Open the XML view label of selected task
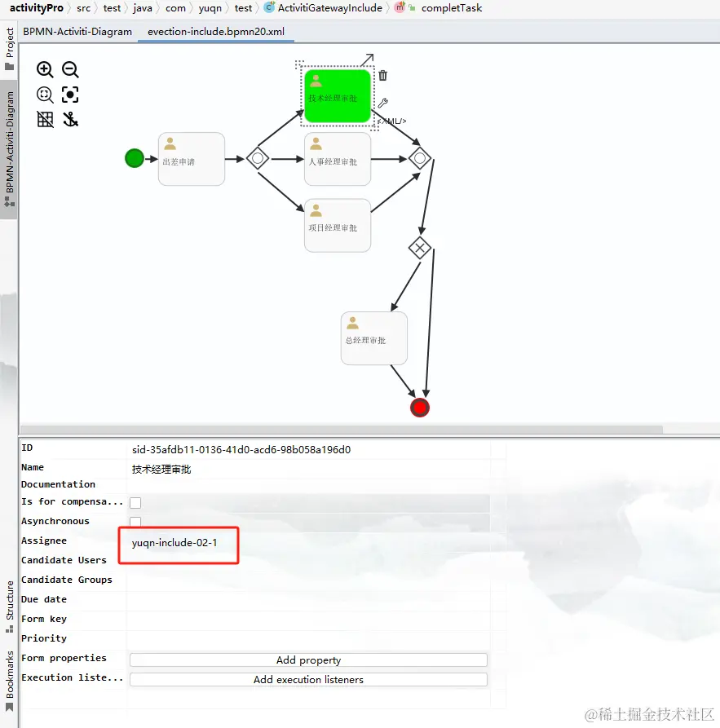Screen dimensions: 720x728 pos(391,121)
